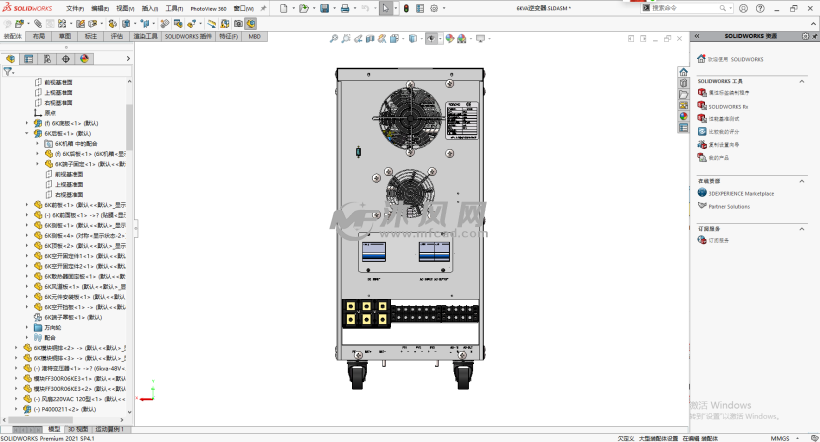The image size is (820, 442).
Task: Click the Print icon
Action: [x=344, y=8]
